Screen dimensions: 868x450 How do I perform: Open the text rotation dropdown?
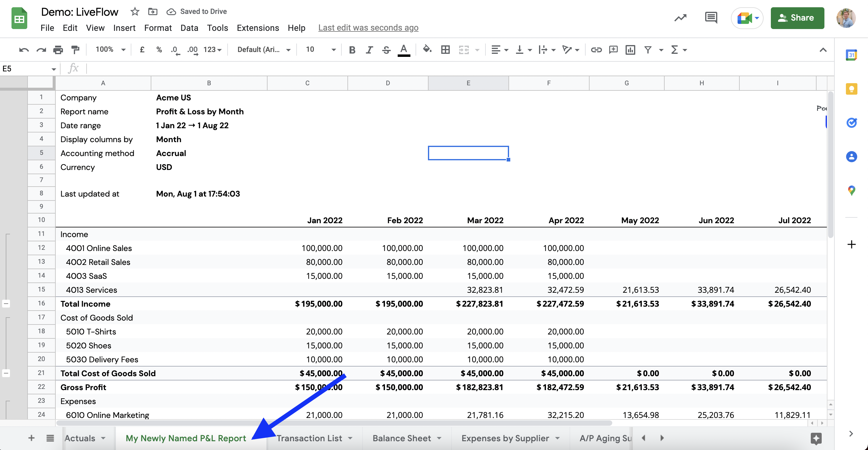[x=570, y=50]
